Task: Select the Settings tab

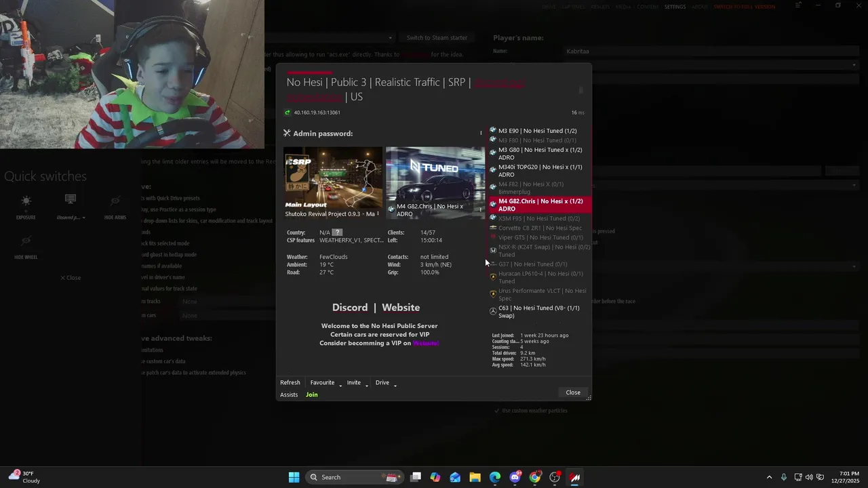Action: (x=675, y=7)
